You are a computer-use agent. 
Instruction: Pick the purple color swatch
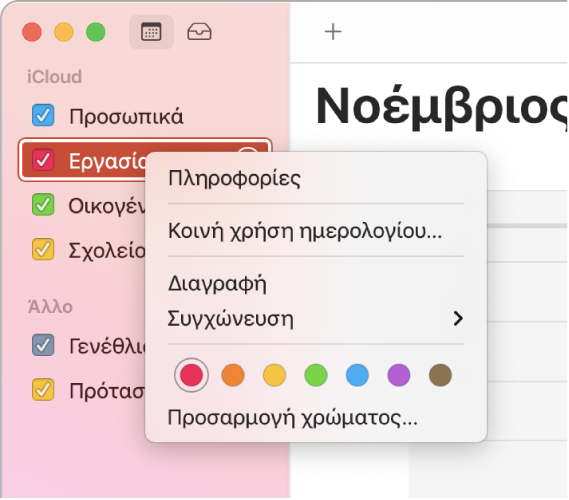pos(399,375)
